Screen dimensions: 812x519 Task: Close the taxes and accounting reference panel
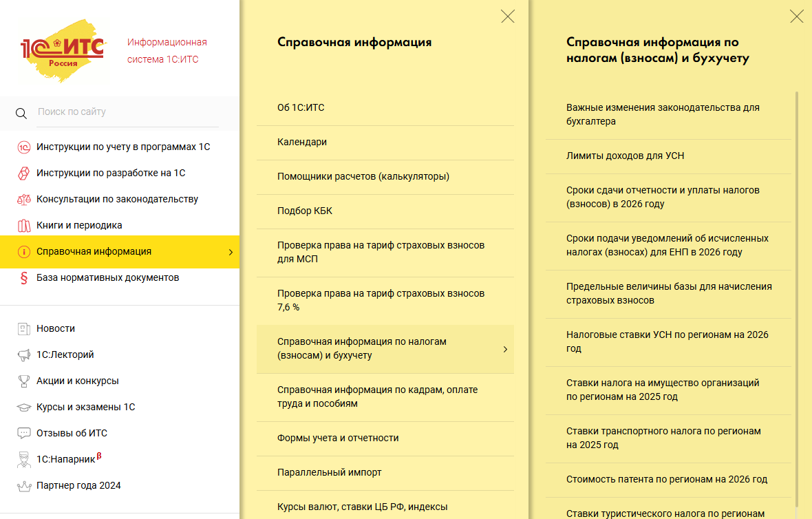796,17
